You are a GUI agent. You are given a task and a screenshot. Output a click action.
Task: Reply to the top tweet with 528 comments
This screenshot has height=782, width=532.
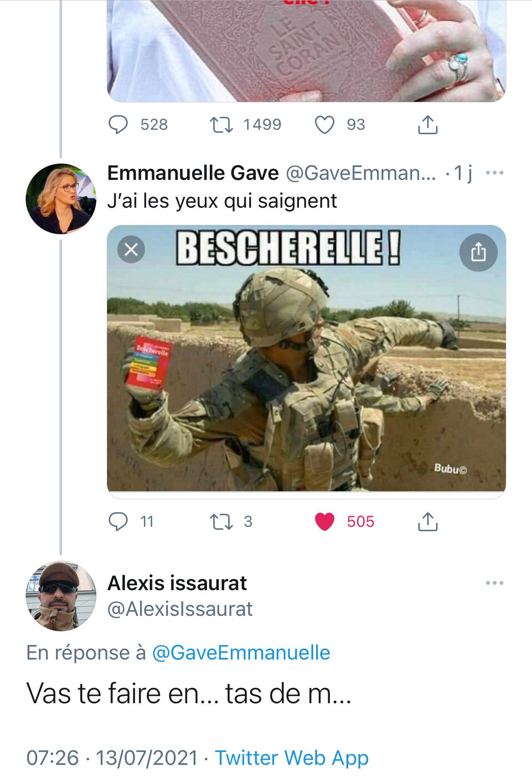[x=118, y=125]
